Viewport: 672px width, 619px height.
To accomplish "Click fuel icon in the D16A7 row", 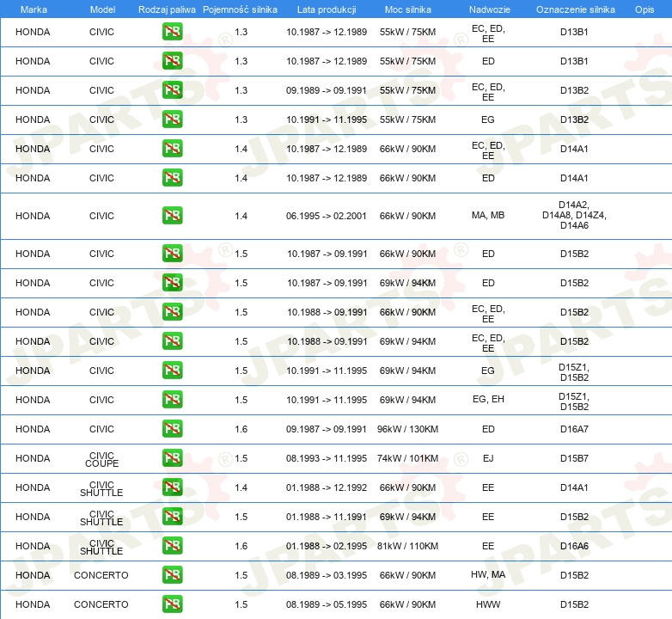I will (x=172, y=429).
